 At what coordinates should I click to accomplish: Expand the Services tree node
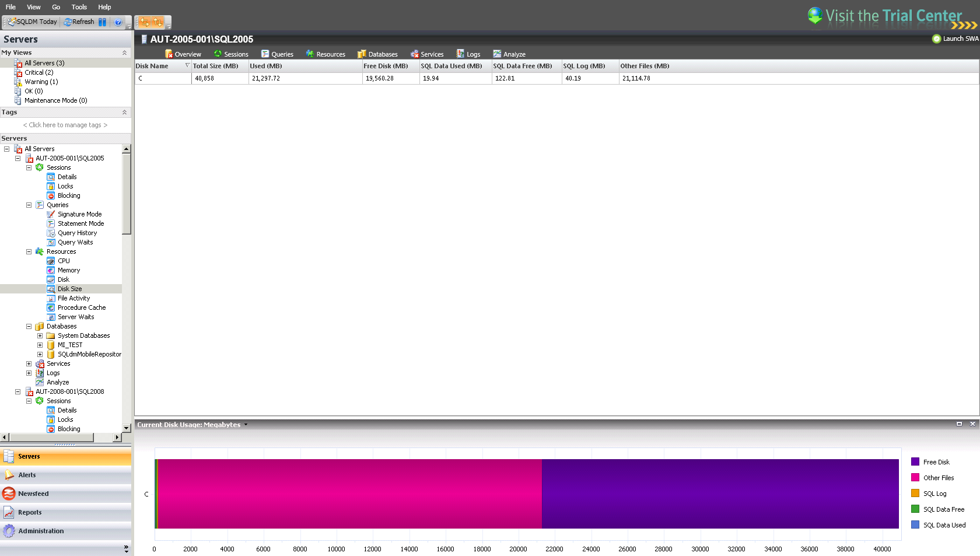[x=29, y=363]
